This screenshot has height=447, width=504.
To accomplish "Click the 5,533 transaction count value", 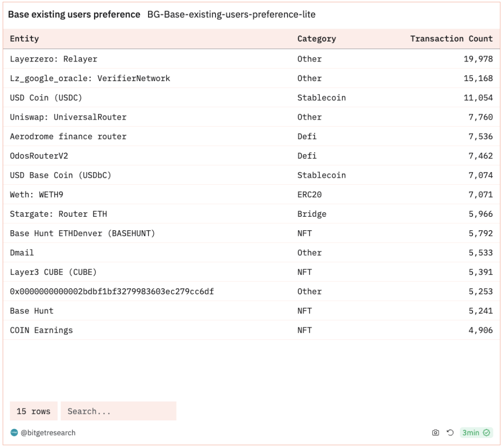I will tap(480, 253).
